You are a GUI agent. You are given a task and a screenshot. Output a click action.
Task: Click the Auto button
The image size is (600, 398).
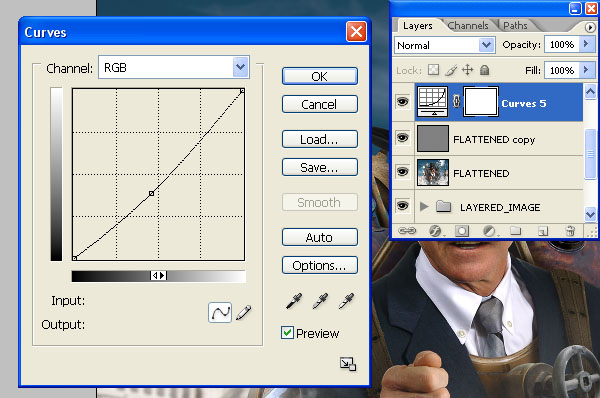pos(320,237)
